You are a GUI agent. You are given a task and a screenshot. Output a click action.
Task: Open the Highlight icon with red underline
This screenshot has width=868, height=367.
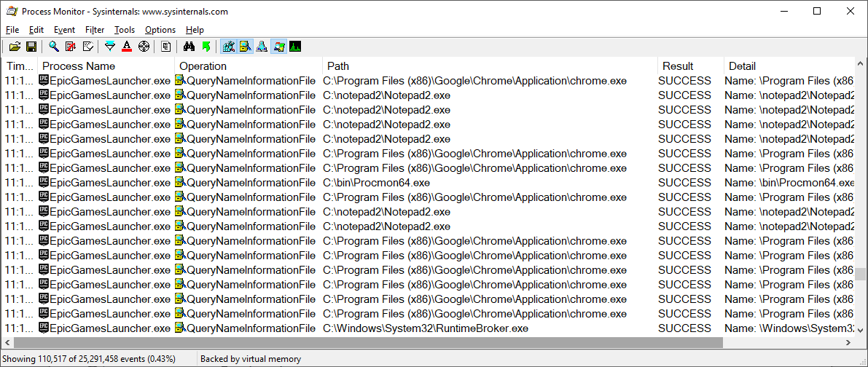(x=127, y=47)
